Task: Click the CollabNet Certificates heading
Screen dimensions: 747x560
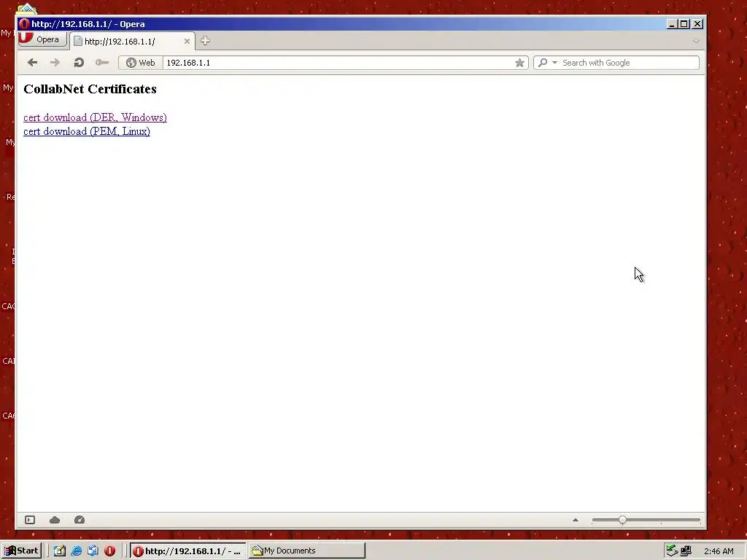Action: pos(90,89)
